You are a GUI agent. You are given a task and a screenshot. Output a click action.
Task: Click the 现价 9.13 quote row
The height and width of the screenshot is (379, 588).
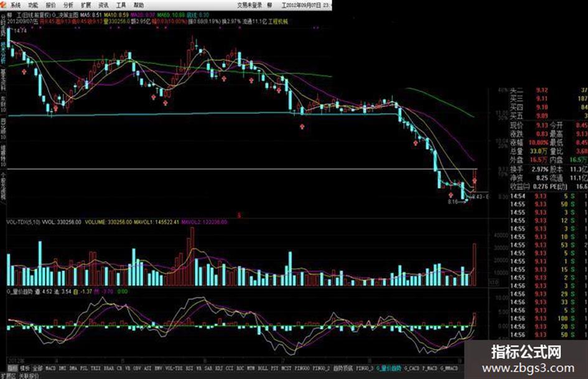tap(529, 125)
